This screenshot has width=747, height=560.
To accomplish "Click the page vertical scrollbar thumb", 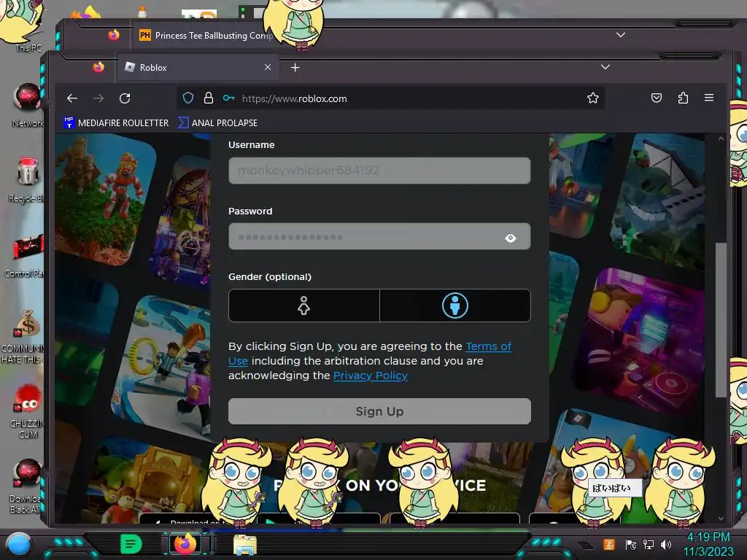I will (x=721, y=319).
